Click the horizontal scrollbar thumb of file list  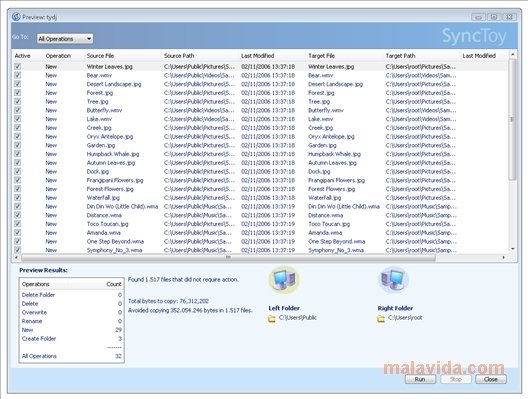pyautogui.click(x=228, y=258)
